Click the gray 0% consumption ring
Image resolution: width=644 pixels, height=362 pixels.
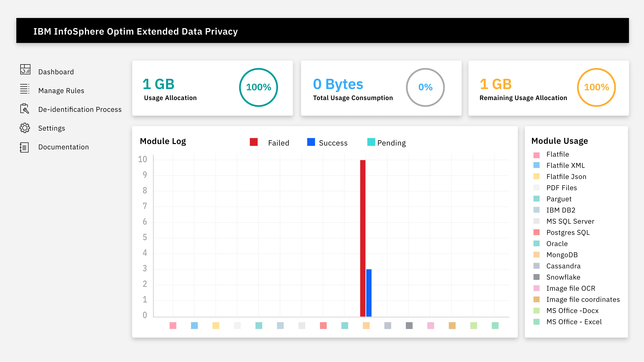click(x=425, y=87)
